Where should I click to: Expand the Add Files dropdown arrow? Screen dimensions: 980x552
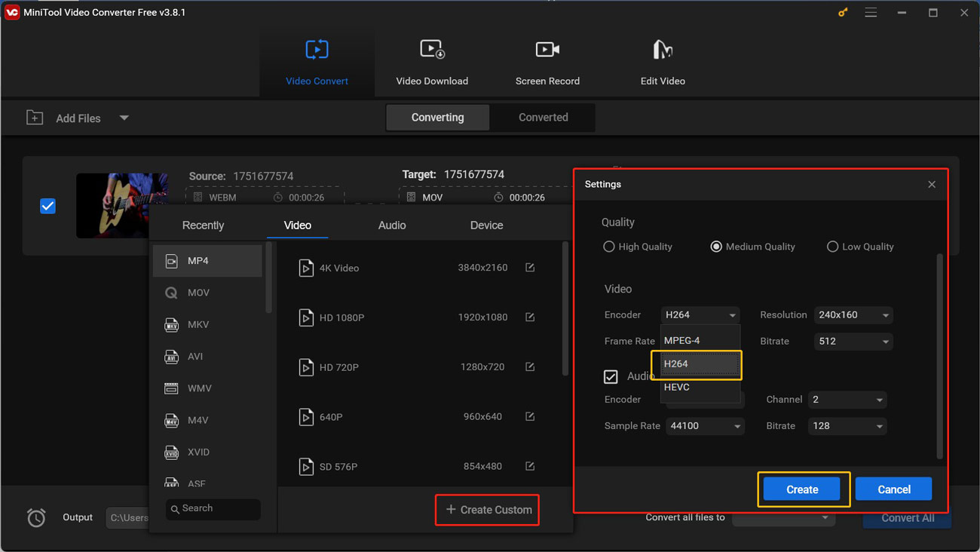124,118
